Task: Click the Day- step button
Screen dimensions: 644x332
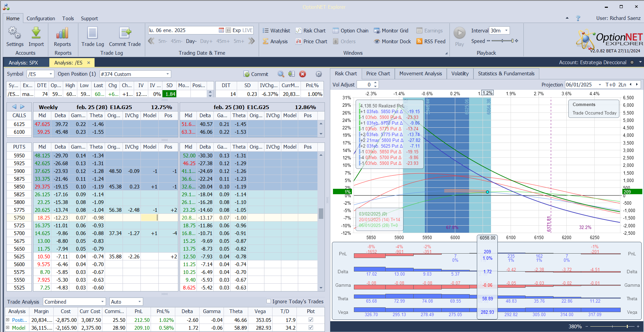Action: tap(191, 41)
